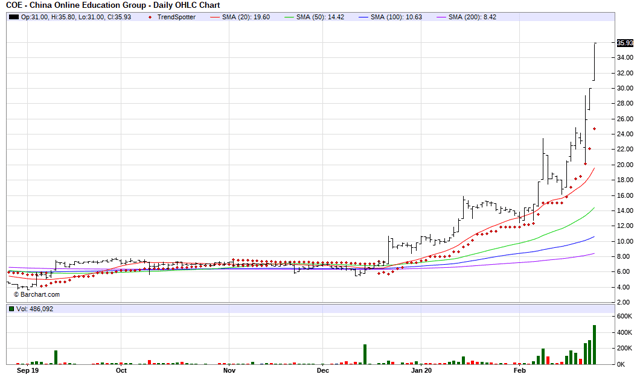Screen dimensions: 640x389
Task: Click the 'SMA (20): 19.60' legend entry
Action: [x=246, y=17]
